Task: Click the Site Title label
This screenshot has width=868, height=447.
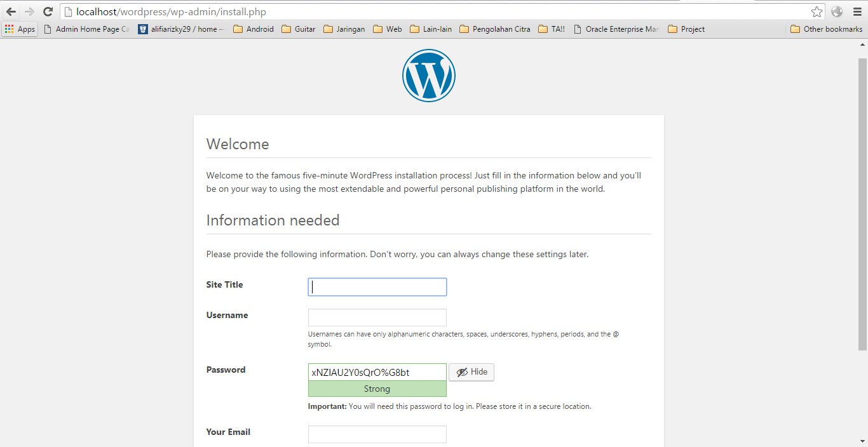Action: [224, 284]
